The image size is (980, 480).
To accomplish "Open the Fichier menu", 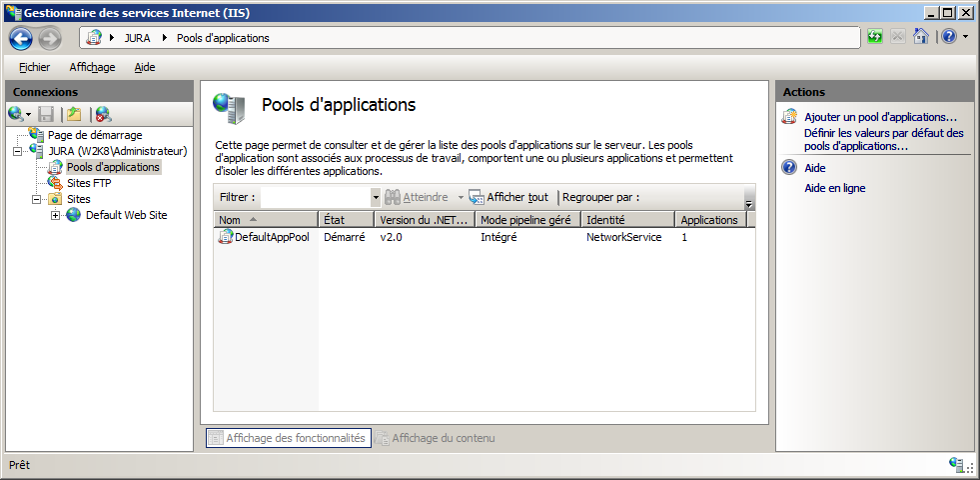I will [x=34, y=67].
